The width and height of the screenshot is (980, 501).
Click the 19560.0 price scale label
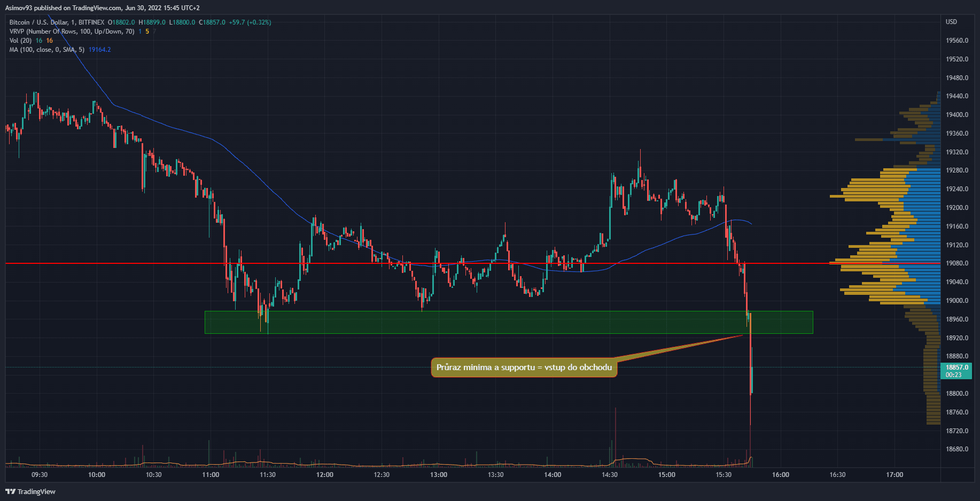(x=956, y=41)
